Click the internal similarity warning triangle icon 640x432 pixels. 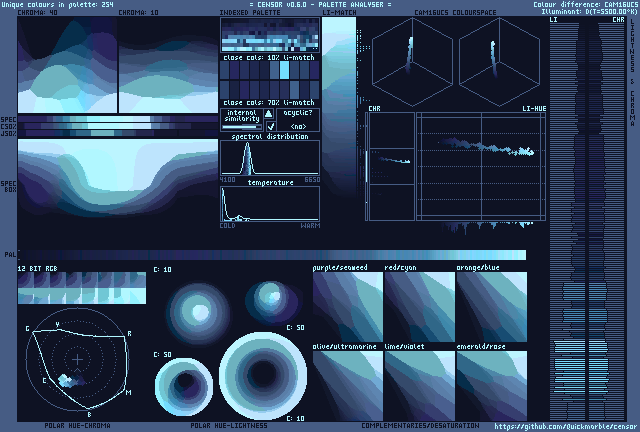(269, 114)
